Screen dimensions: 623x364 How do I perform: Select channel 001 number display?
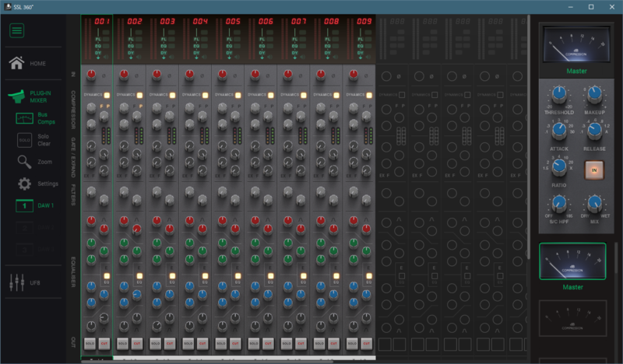102,22
